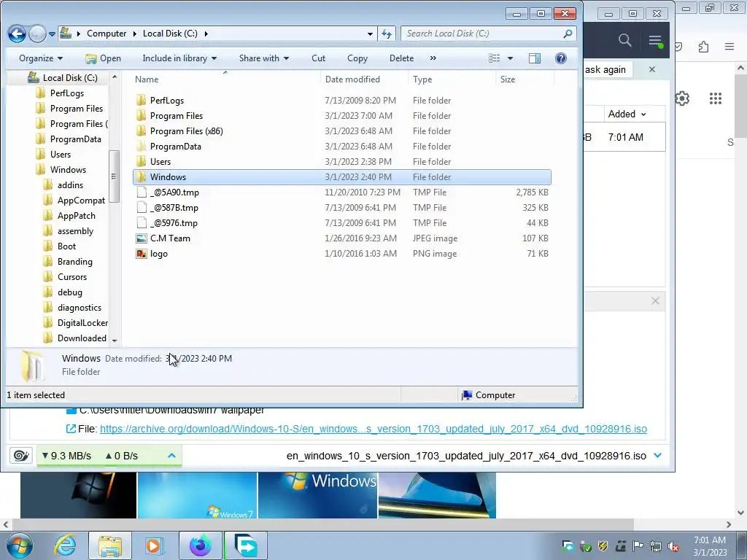Open recent locations dropdown beside Forward button
Screen dimensions: 747x560
[52, 34]
